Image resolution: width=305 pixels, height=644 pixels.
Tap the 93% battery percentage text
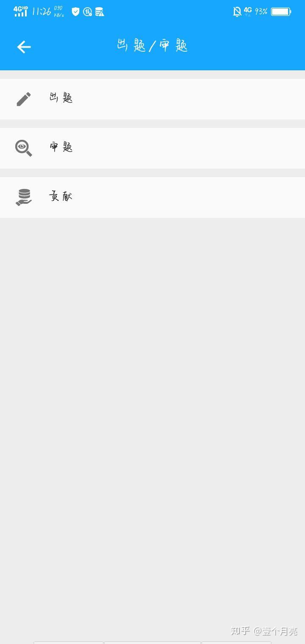click(x=261, y=11)
